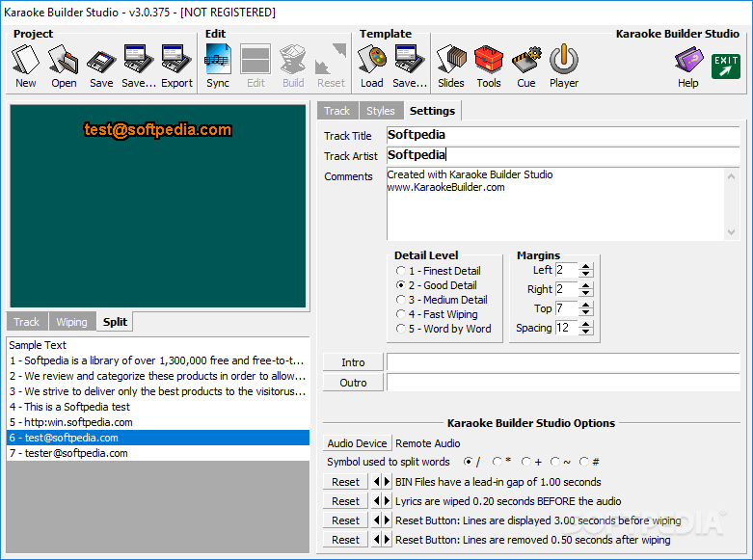The width and height of the screenshot is (753, 560).
Task: Switch to the Settings tab
Action: tap(432, 111)
